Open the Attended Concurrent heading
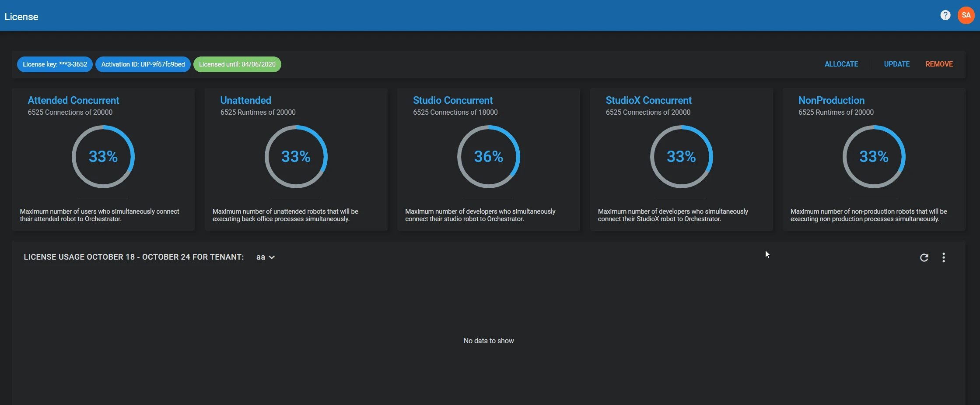The height and width of the screenshot is (405, 980). coord(73,100)
